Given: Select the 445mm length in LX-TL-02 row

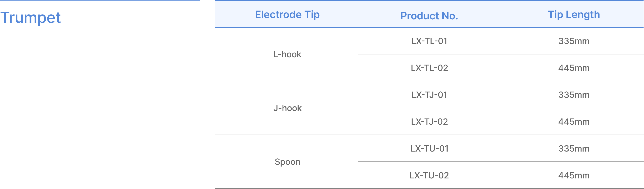Looking at the screenshot, I should [574, 68].
